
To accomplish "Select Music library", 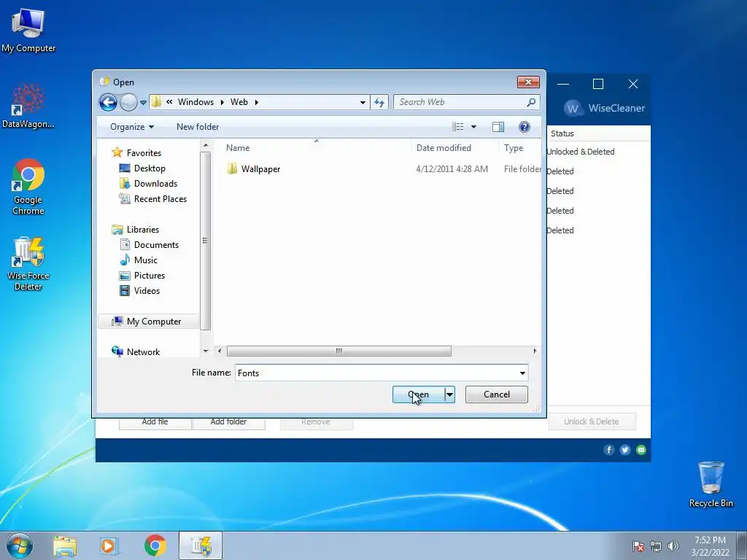I will (145, 260).
